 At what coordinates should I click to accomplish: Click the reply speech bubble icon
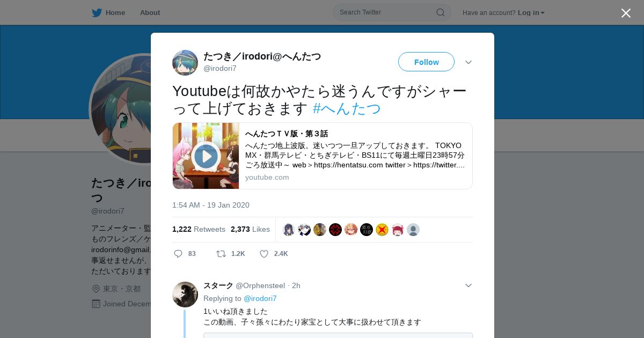[x=178, y=254]
